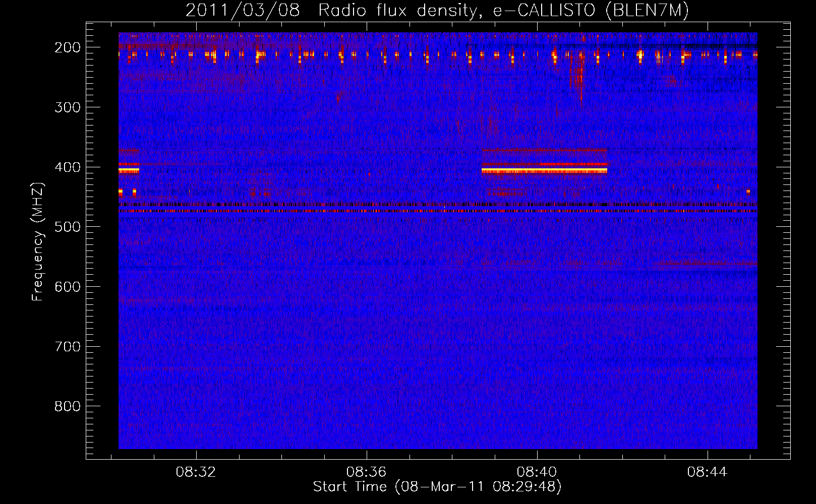Click the 08:44 time tick label
The height and width of the screenshot is (504, 816).
(707, 472)
